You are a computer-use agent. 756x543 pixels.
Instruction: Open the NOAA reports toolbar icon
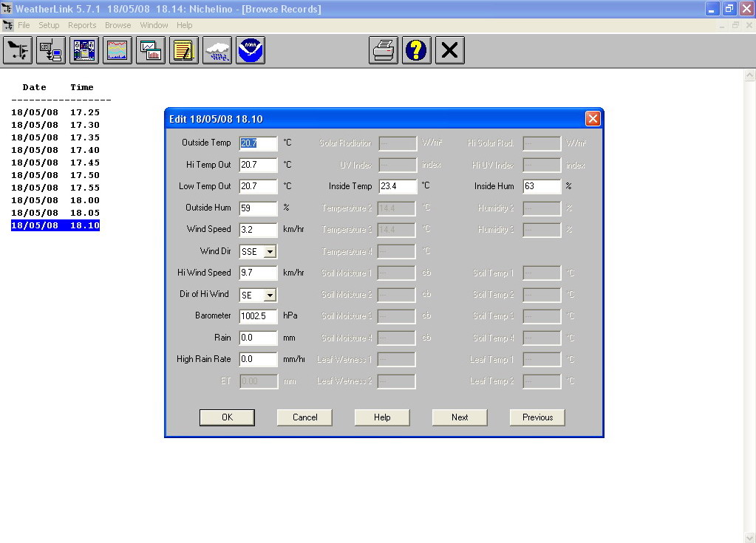(x=251, y=50)
